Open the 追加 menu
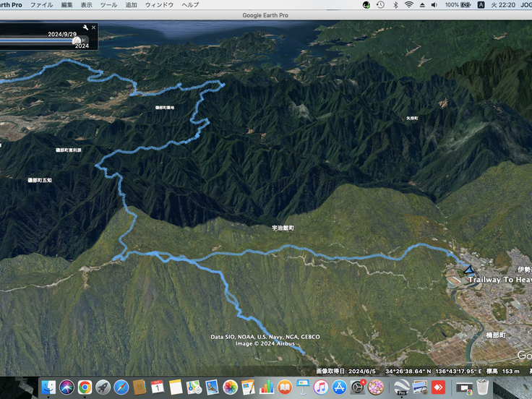 pyautogui.click(x=131, y=4)
